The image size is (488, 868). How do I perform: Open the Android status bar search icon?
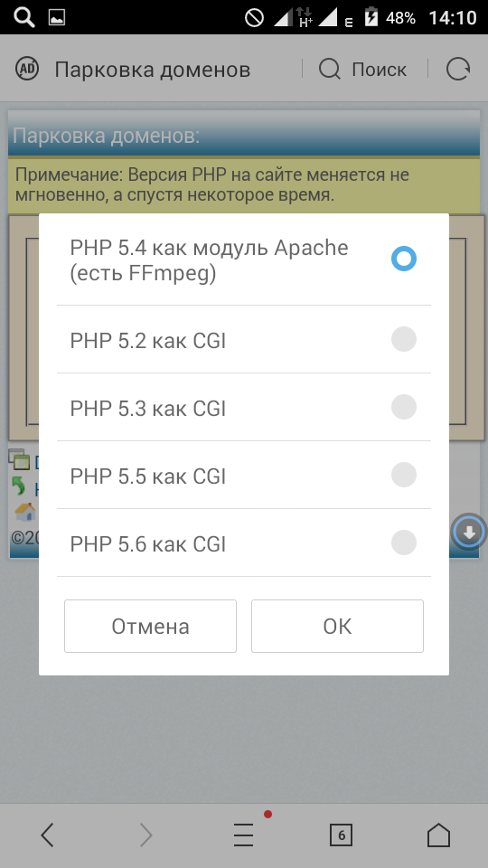tap(24, 17)
